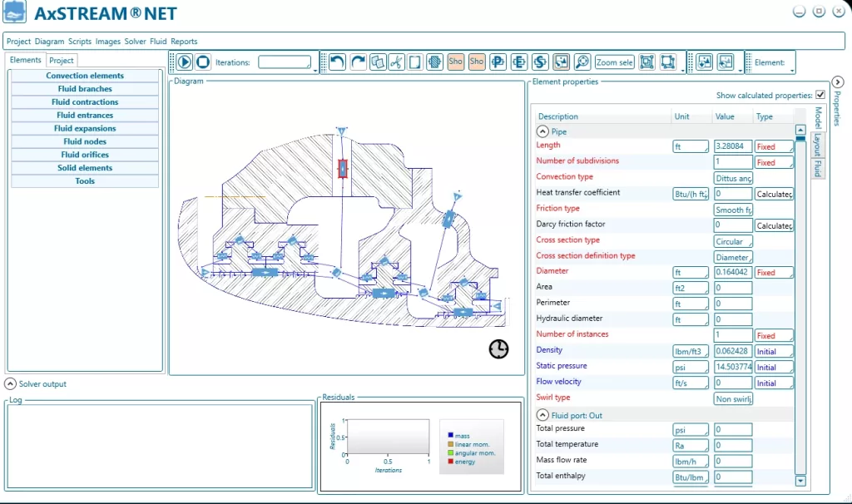Click the Run solver play button
This screenshot has height=504, width=852.
(x=184, y=62)
